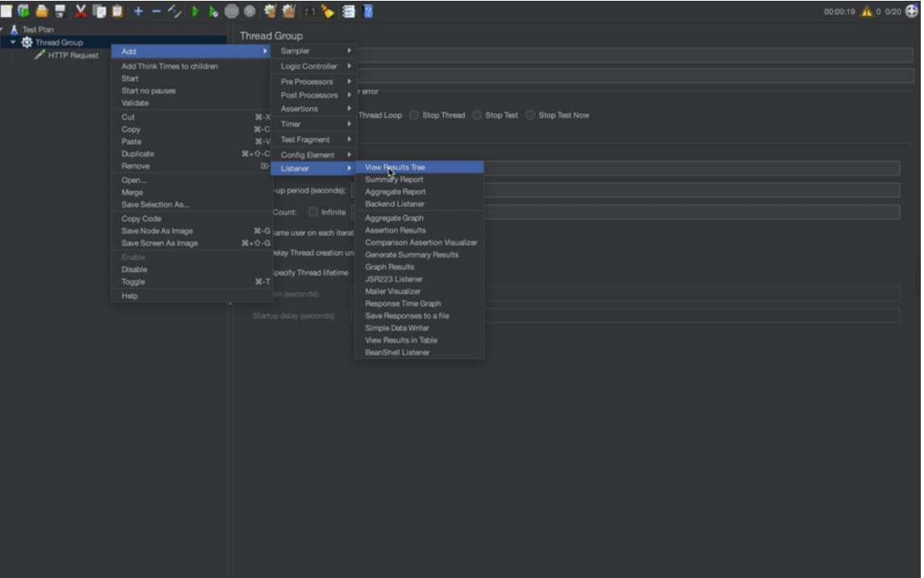Choose View Results Tree listener
The width and height of the screenshot is (924, 578).
(x=395, y=168)
